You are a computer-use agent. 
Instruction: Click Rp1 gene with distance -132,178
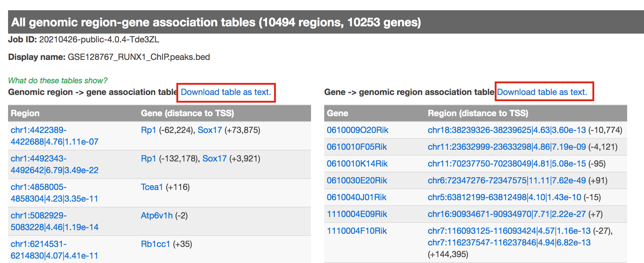[x=149, y=159]
